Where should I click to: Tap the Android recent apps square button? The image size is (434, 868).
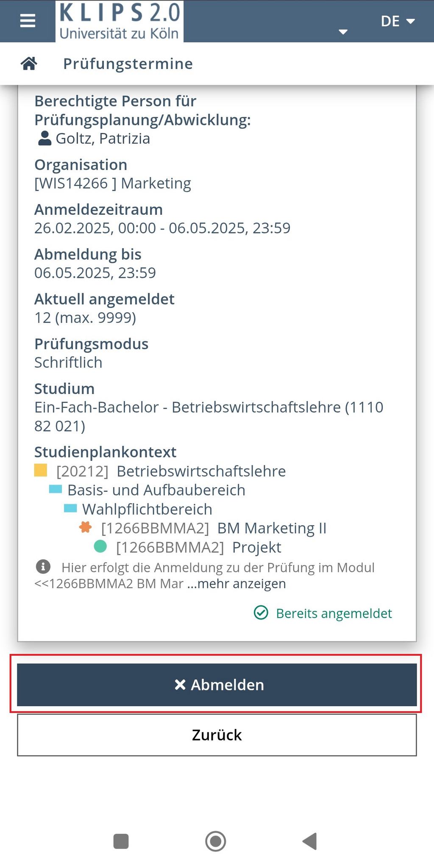pyautogui.click(x=121, y=841)
